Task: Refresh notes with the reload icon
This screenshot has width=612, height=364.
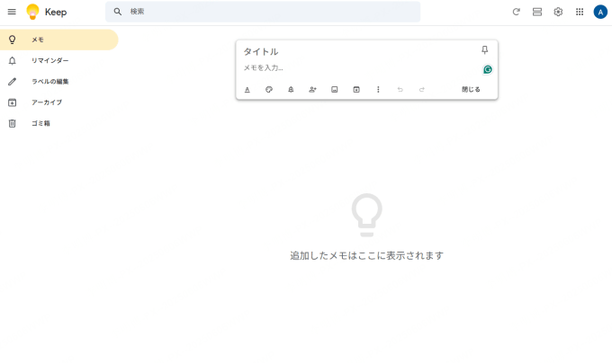Action: (x=516, y=12)
